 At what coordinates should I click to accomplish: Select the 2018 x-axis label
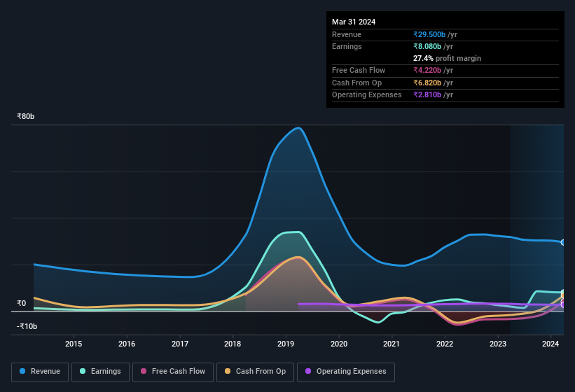(x=233, y=344)
